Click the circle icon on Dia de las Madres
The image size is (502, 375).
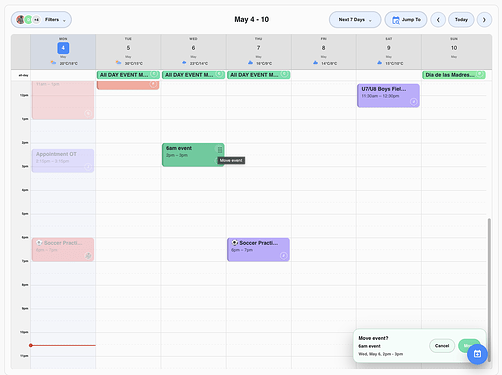tap(480, 74)
